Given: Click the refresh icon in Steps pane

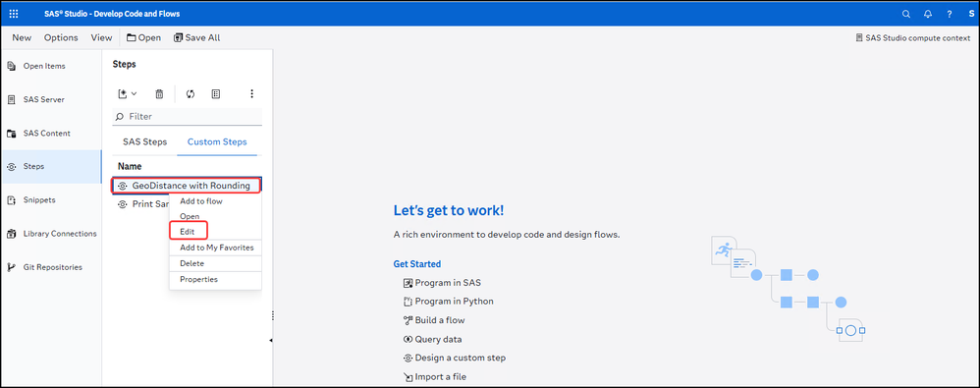Looking at the screenshot, I should click(x=191, y=93).
